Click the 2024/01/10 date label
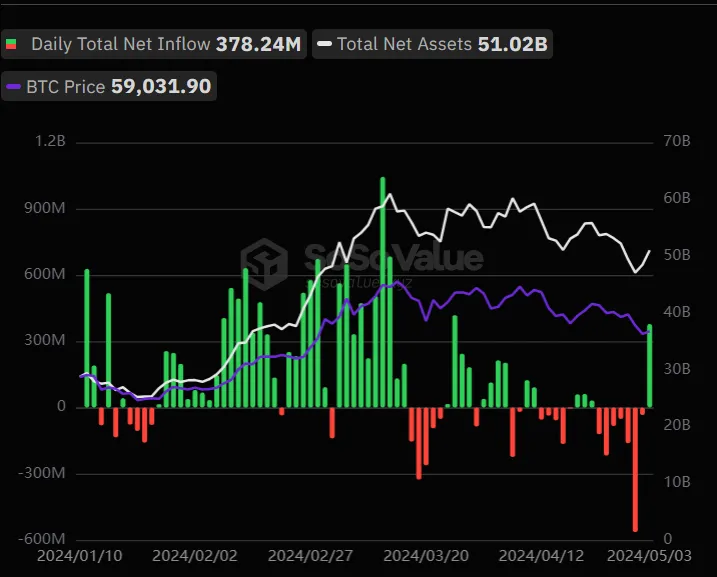The width and height of the screenshot is (717, 577). click(x=80, y=554)
